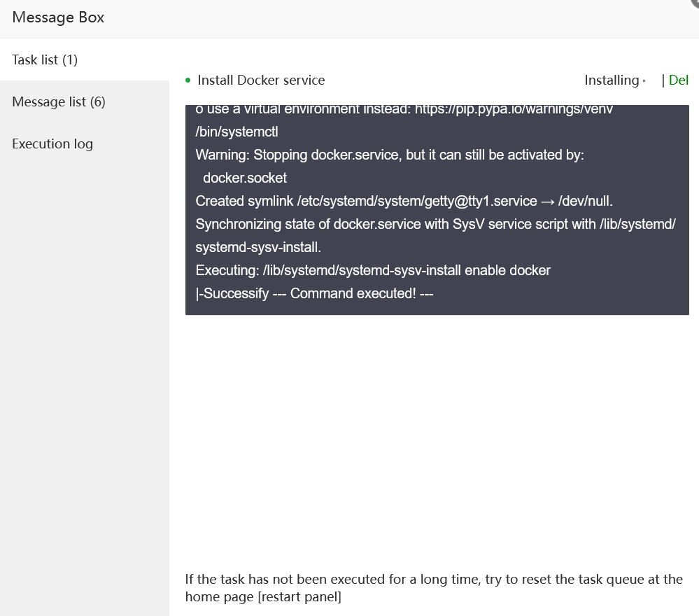Viewport: 699px width, 616px height.
Task: Click the Installing status label
Action: point(612,80)
